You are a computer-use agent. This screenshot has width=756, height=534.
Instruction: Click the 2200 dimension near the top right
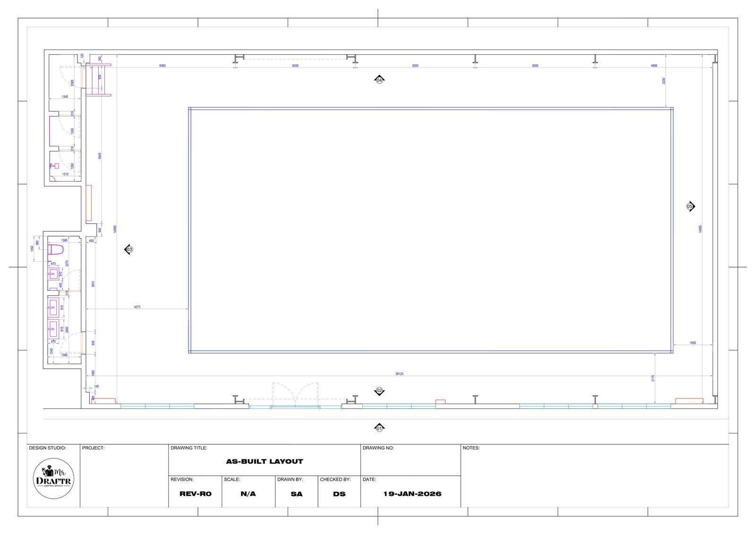pyautogui.click(x=664, y=81)
